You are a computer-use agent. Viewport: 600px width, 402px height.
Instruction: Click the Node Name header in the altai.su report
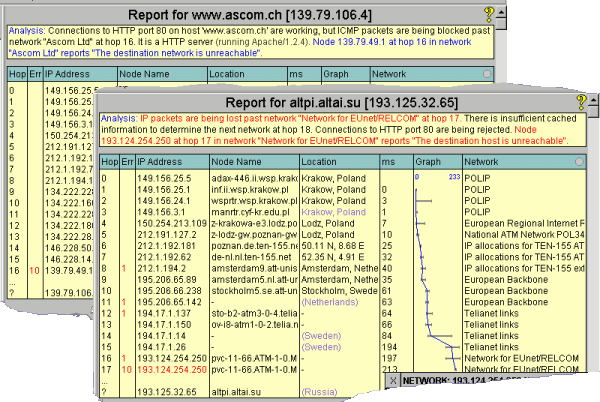(254, 162)
